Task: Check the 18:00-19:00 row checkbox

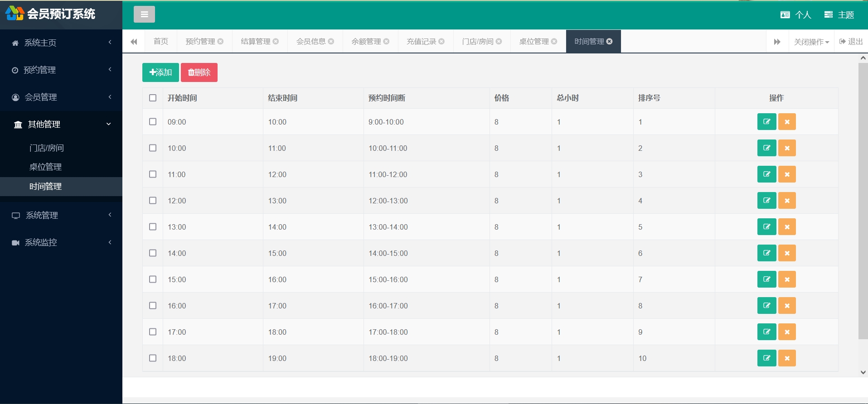Action: tap(153, 358)
